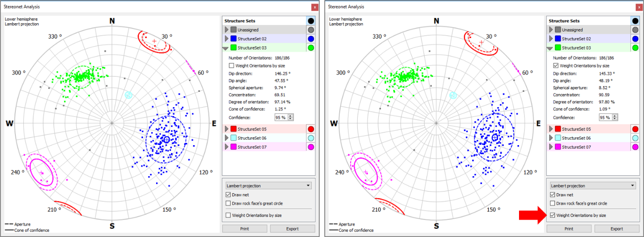Close the right Stereonet Analysis window
The image size is (644, 237).
pyautogui.click(x=639, y=7)
